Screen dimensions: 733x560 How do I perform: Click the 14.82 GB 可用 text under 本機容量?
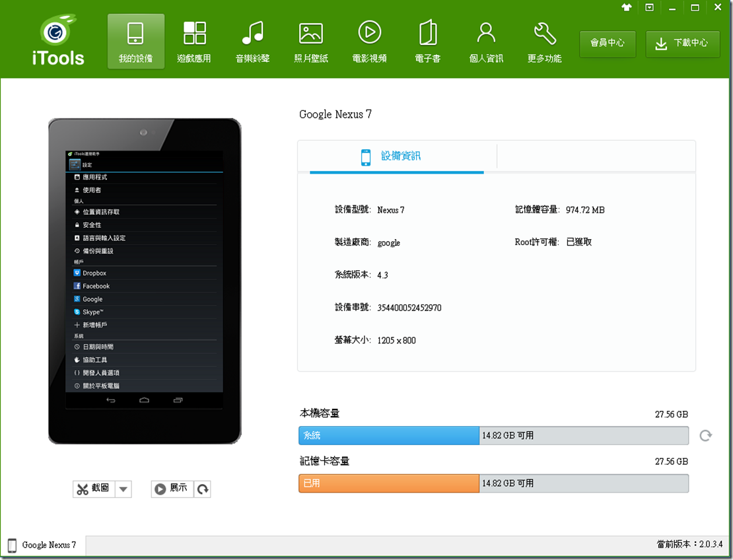point(508,435)
